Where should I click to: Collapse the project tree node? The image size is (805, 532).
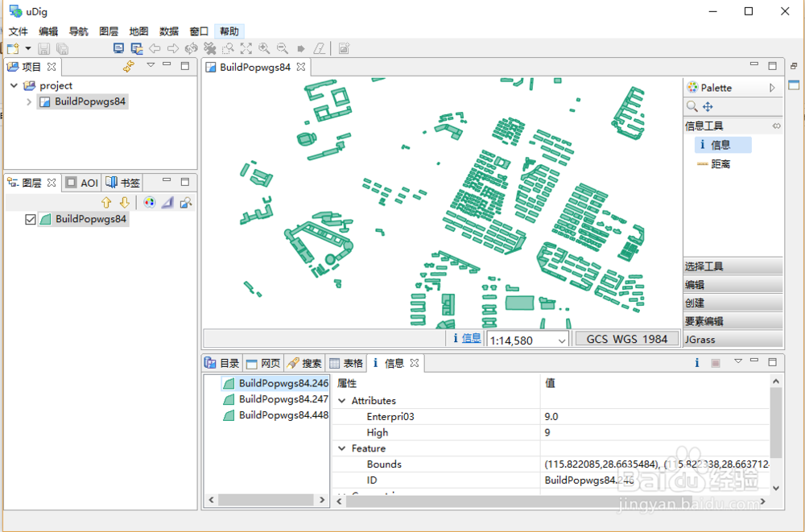(x=14, y=86)
